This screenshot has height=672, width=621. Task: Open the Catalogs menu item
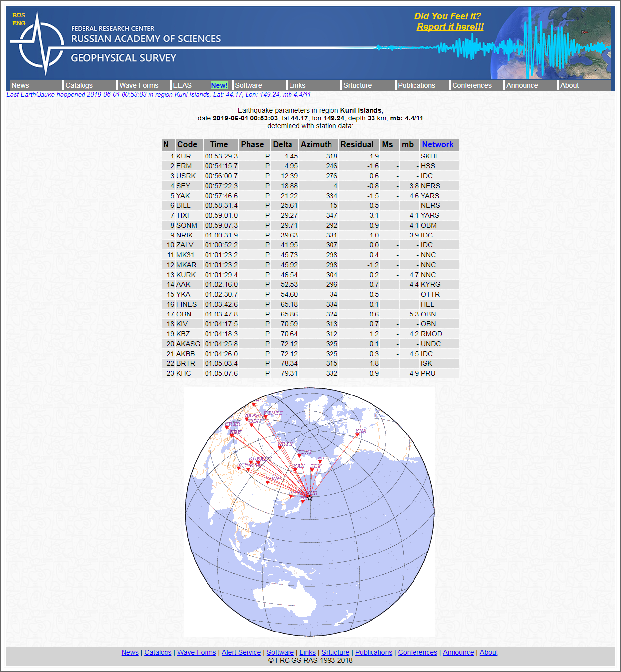click(79, 85)
